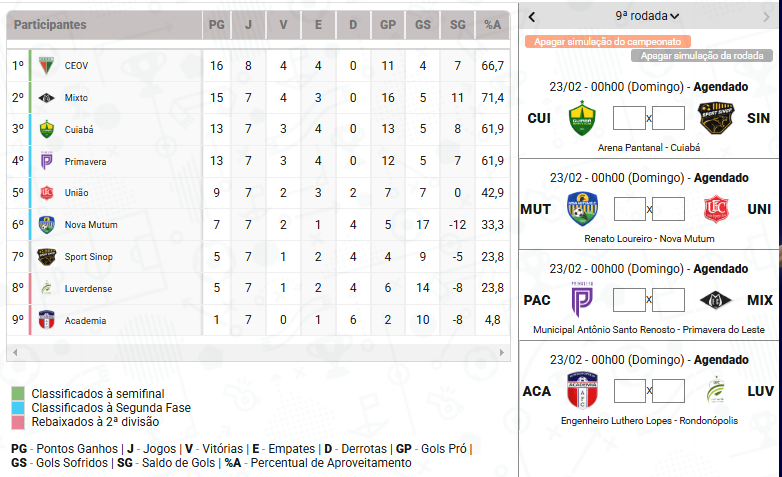Click the Sport Sinop badge beside SIN

coord(717,118)
